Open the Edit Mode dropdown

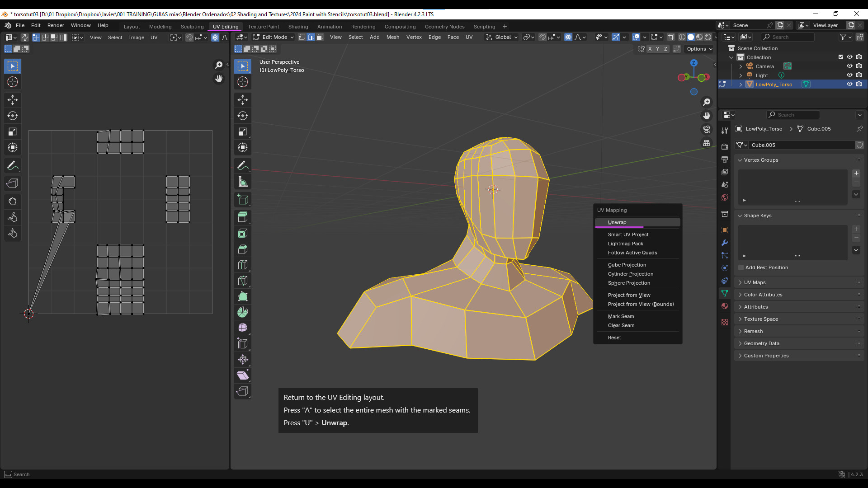click(x=274, y=37)
